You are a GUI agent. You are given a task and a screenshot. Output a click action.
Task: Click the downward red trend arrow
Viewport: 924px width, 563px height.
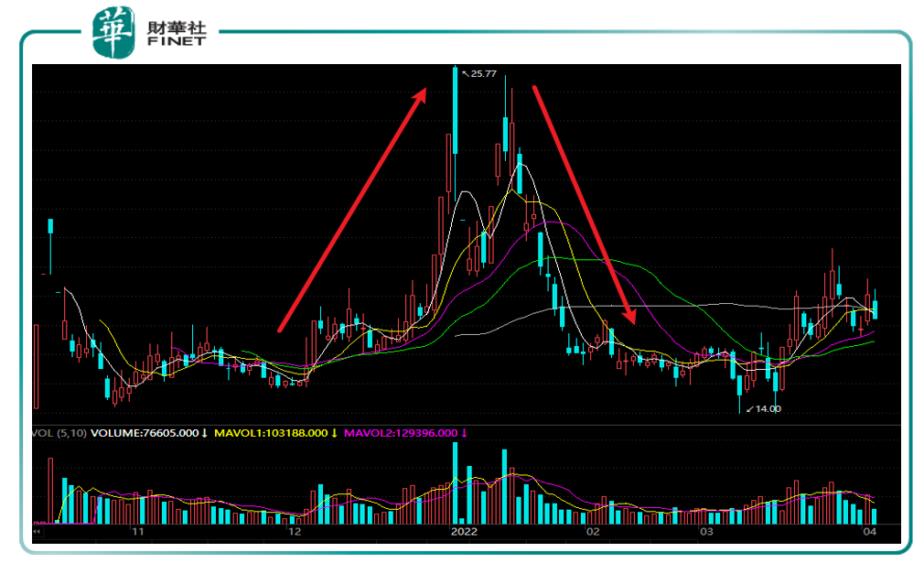(x=583, y=202)
